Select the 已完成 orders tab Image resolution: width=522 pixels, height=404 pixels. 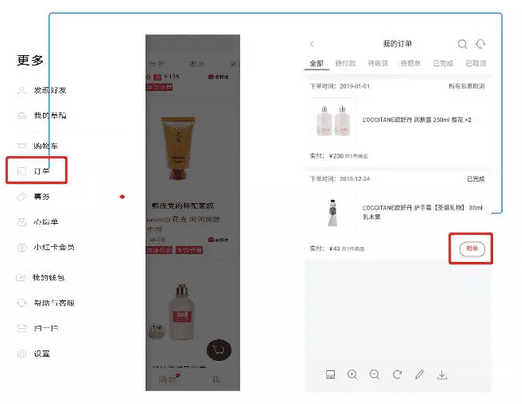tap(443, 63)
